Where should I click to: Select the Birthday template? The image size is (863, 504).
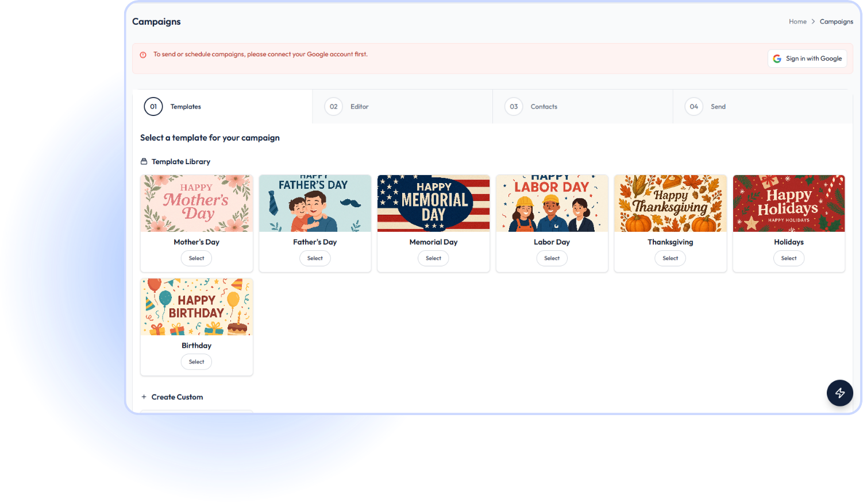point(197,362)
